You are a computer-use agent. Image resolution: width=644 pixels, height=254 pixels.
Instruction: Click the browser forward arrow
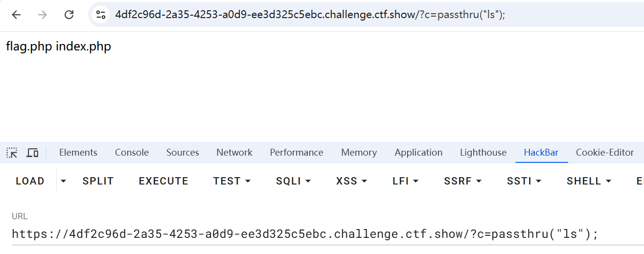point(43,15)
